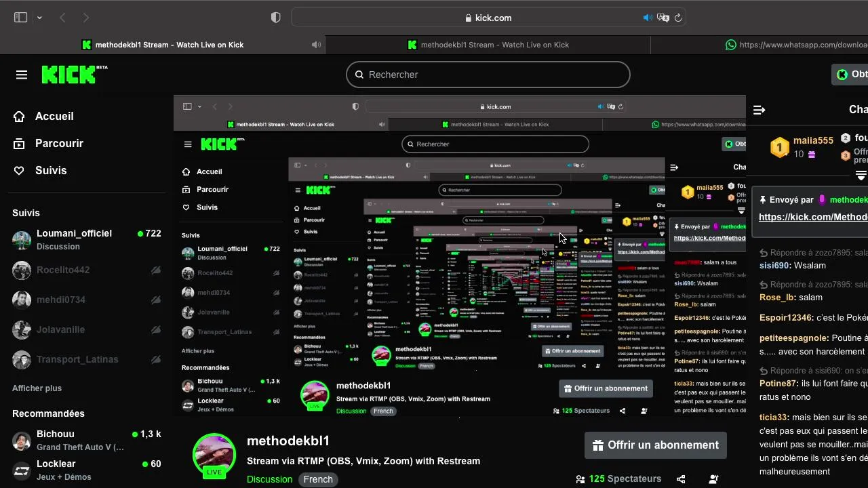
Task: Toggle the Safari sidebar panel icon
Action: 20,18
